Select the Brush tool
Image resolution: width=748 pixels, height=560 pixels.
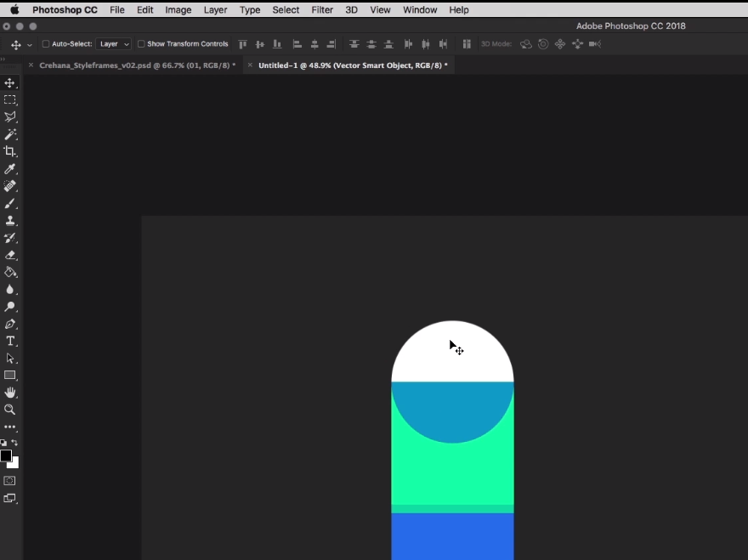click(x=11, y=204)
